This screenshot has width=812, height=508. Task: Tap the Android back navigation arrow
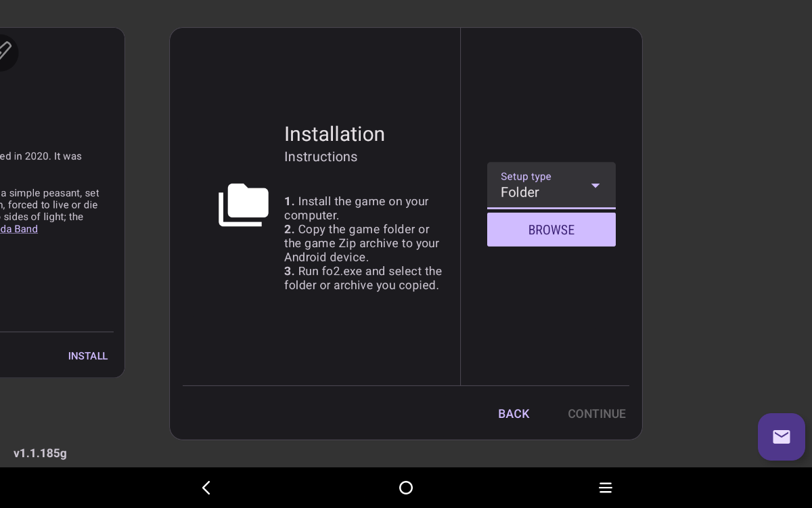pyautogui.click(x=206, y=488)
